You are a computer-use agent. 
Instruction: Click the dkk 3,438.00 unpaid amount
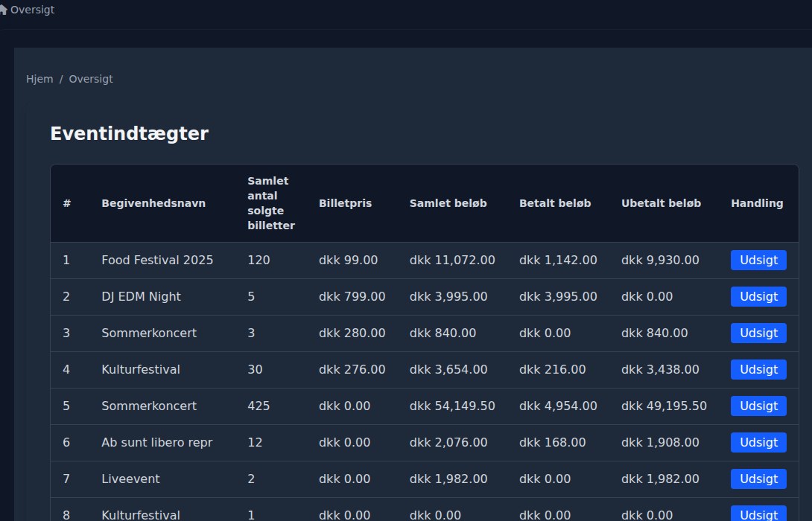660,370
